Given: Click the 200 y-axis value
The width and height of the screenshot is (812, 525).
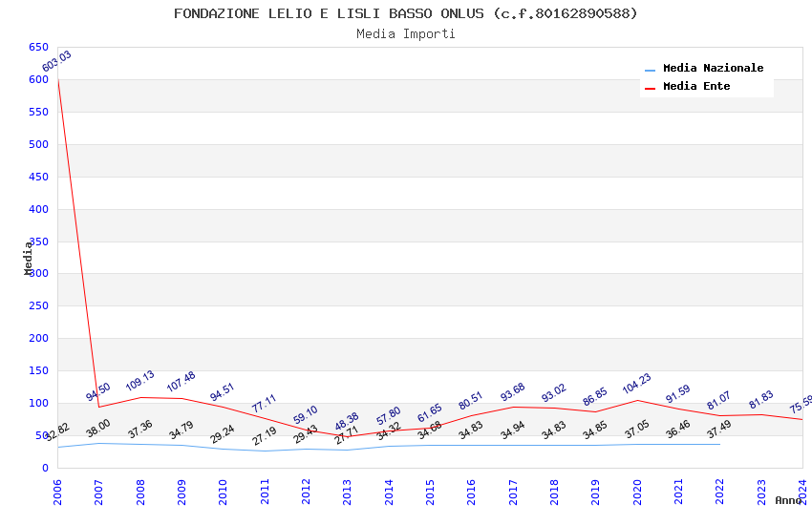Looking at the screenshot, I should click(x=39, y=339).
